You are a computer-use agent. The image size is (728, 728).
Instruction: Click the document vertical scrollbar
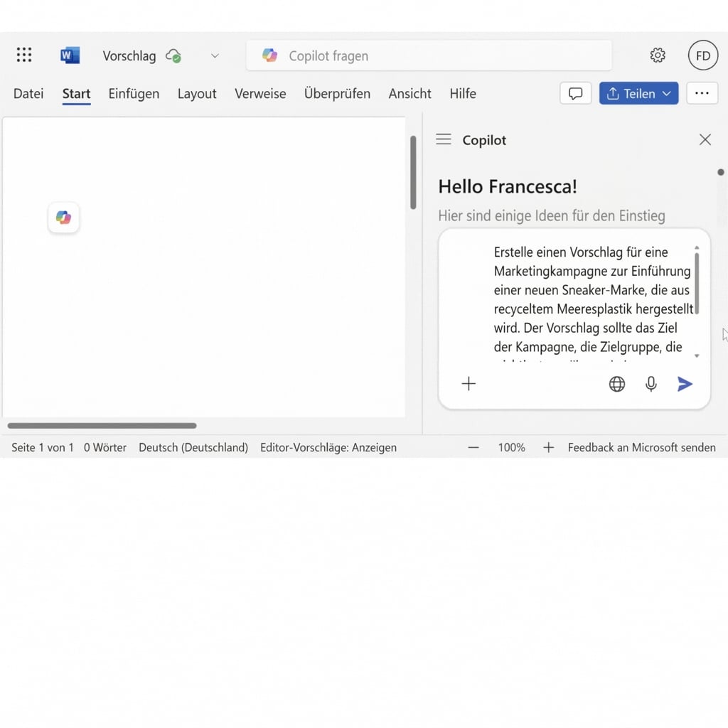[x=413, y=172]
